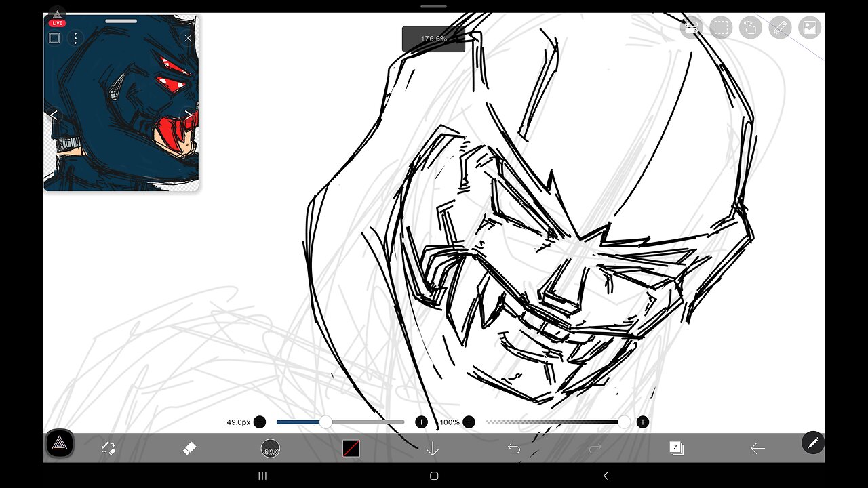This screenshot has height=488, width=868.
Task: Tap the round pencil button at bottom right
Action: point(813,443)
